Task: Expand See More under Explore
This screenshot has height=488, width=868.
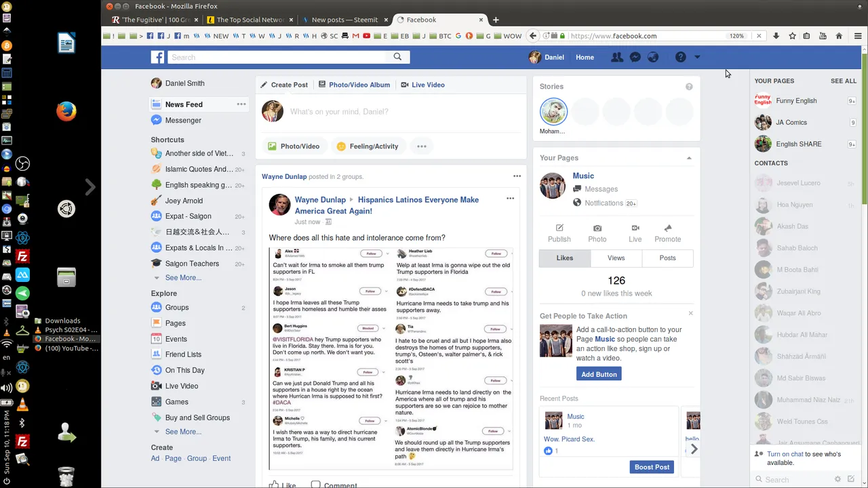Action: click(183, 432)
